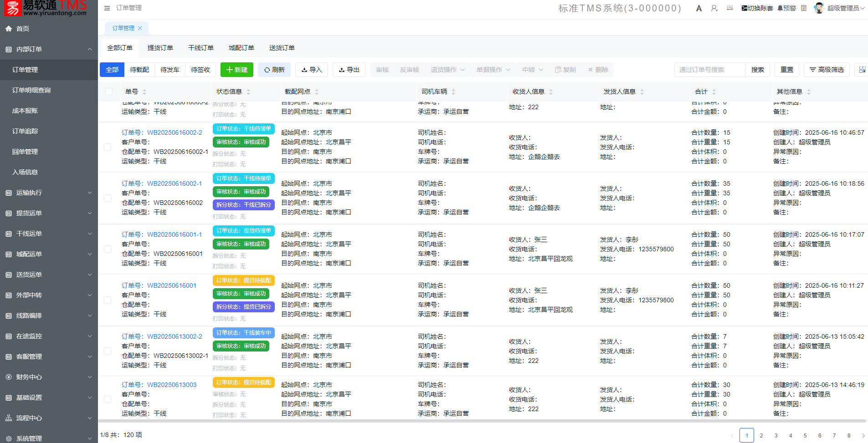Viewport: 868px width, 443px height.
Task: Switch to the 城配订单 tab
Action: tap(241, 48)
